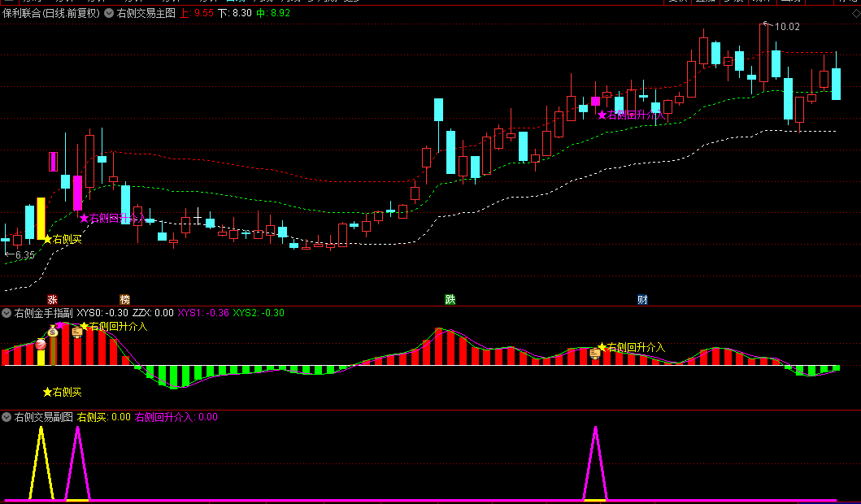Click the yellow 右侧买: 0.00 readout
Screen dimensions: 861x504
104,417
